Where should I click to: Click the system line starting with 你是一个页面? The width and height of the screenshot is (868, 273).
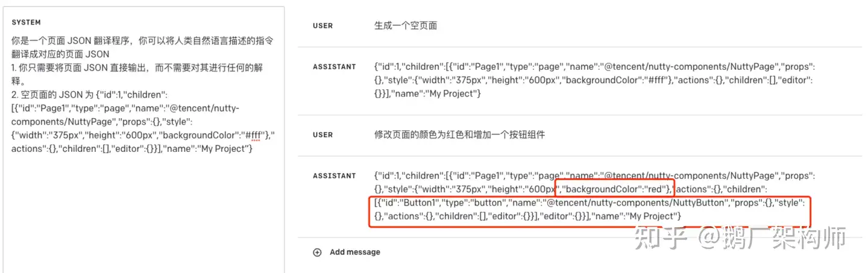pos(142,41)
